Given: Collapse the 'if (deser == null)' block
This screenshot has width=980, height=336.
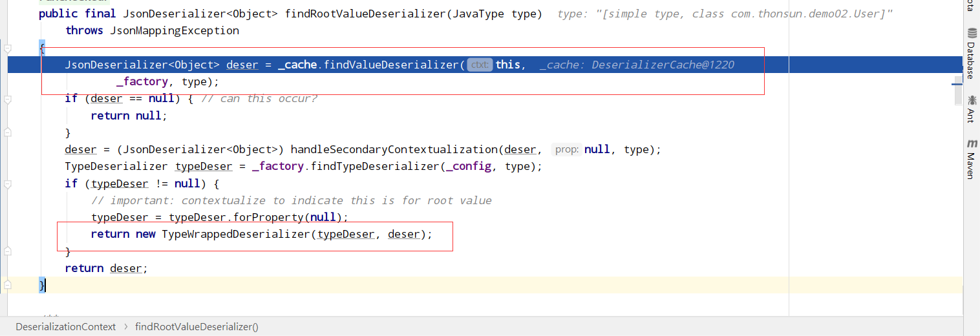Looking at the screenshot, I should click(7, 99).
